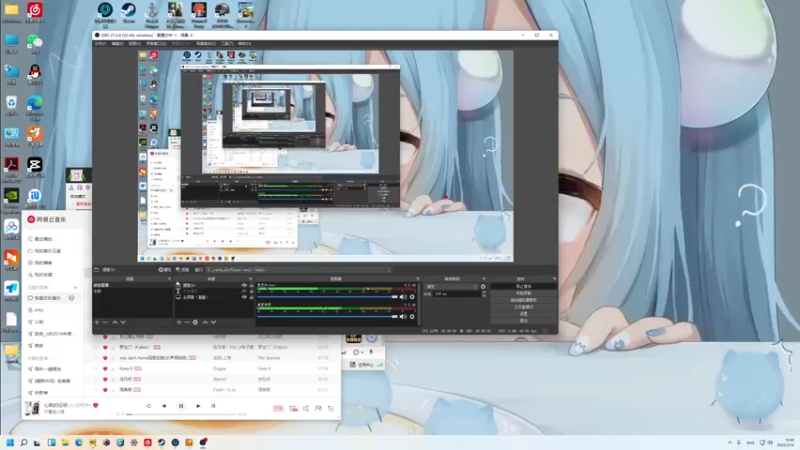Screen dimensions: 800x450
Task: Lock the second OBS source
Action: pos(251,291)
